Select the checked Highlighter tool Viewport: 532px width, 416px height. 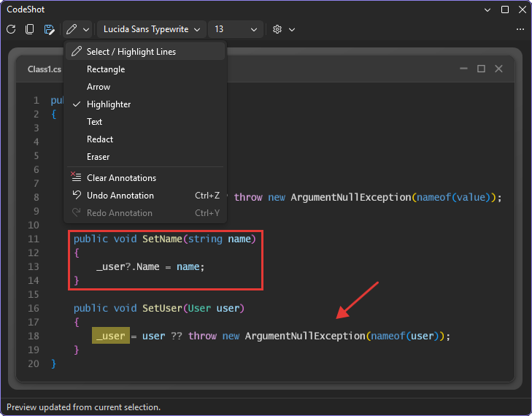(145, 104)
